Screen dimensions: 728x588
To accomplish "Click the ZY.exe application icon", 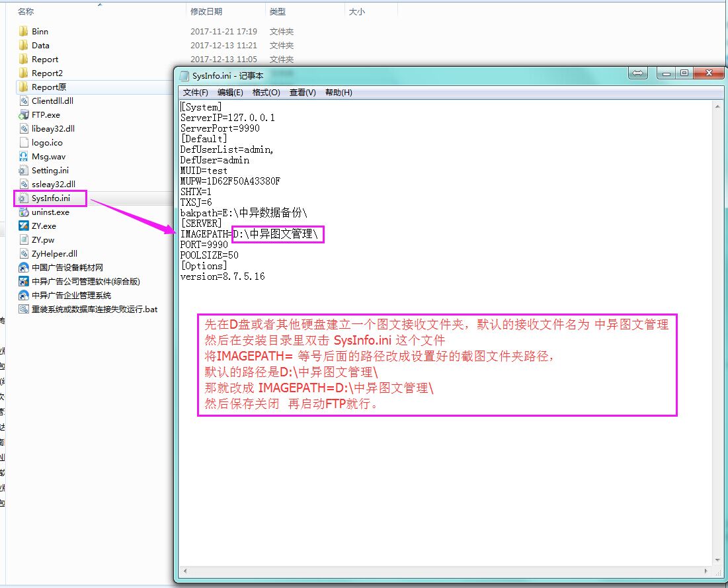I will point(24,226).
